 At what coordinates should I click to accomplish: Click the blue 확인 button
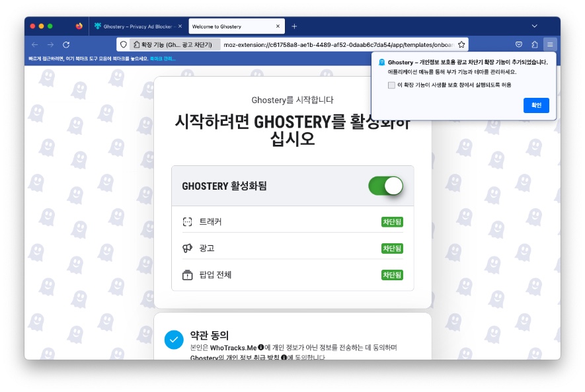click(x=536, y=105)
